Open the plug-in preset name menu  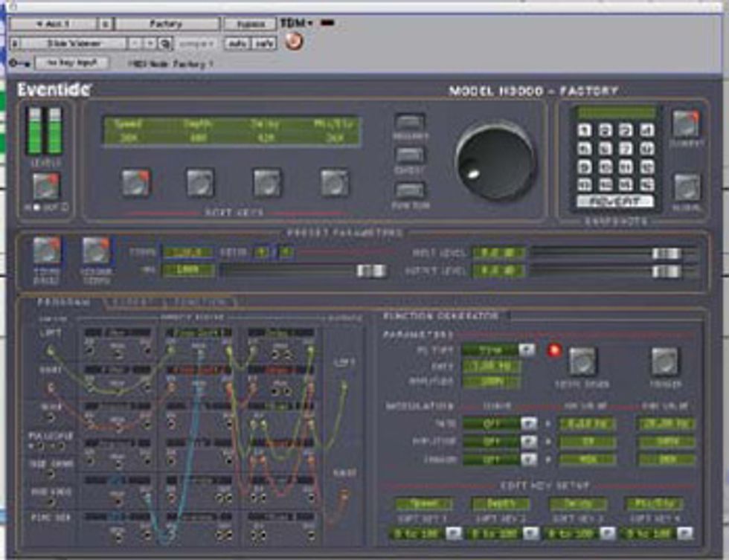pos(74,44)
